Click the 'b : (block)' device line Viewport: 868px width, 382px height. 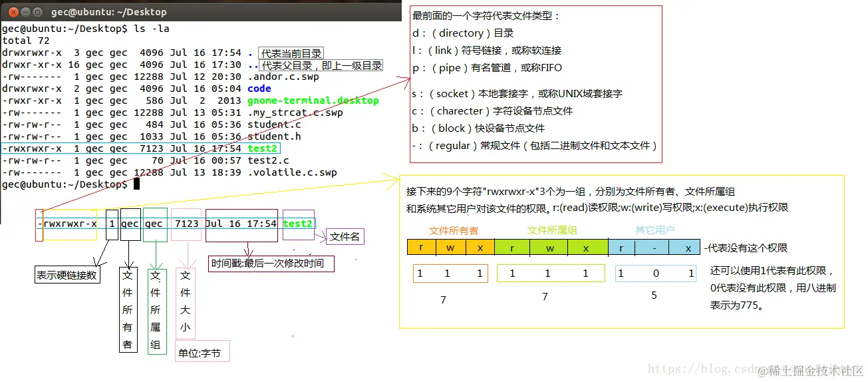click(478, 128)
